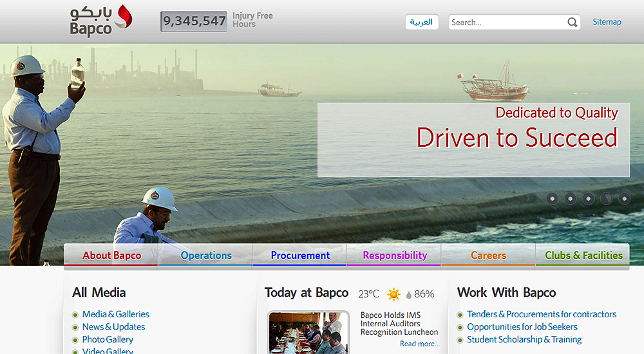Select the fifth slideshow dot

(x=624, y=199)
